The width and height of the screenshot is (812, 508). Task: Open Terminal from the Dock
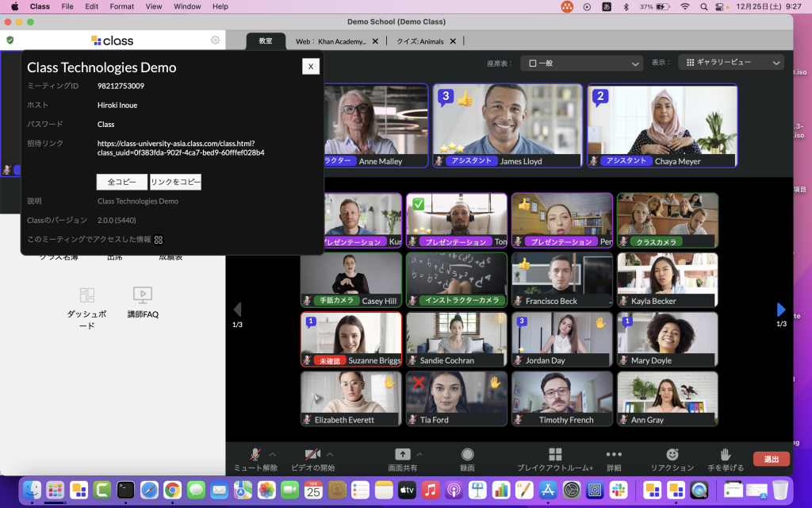coord(125,490)
